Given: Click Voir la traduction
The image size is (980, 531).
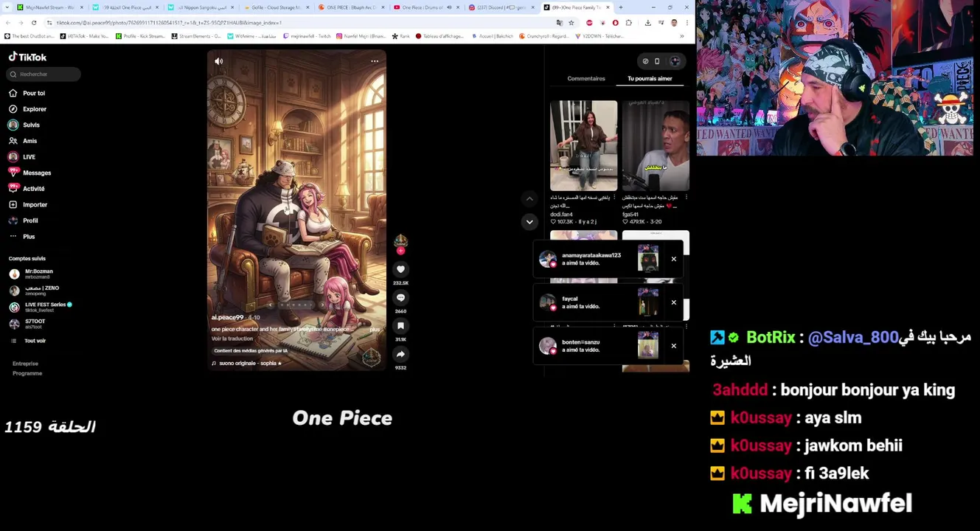Looking at the screenshot, I should 232,339.
